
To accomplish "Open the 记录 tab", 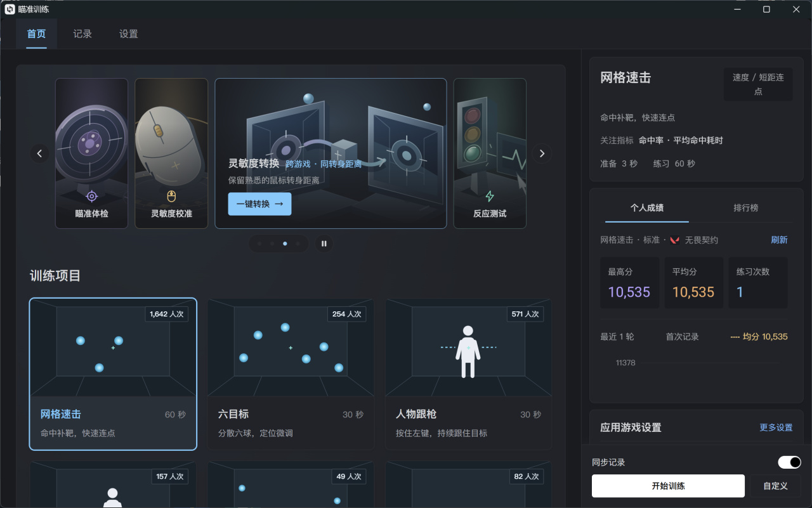I will click(82, 34).
